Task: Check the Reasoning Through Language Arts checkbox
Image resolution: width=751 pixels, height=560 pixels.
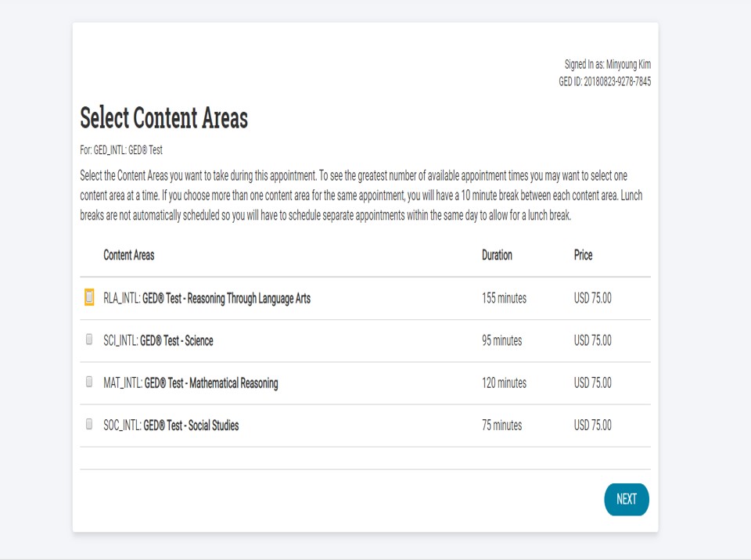Action: pos(89,297)
